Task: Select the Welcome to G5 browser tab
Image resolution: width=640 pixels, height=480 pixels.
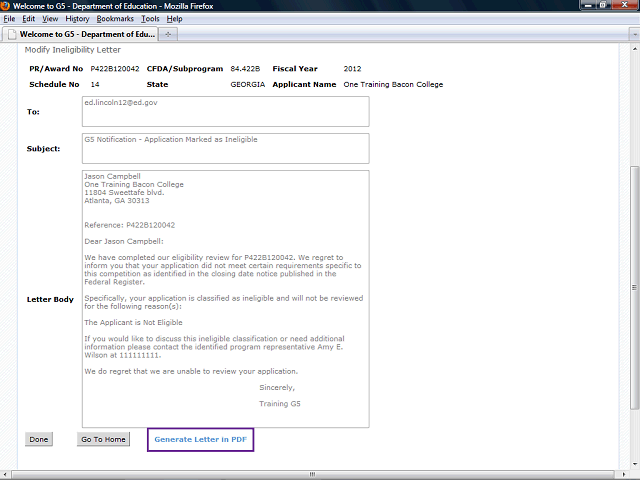Action: (80, 34)
